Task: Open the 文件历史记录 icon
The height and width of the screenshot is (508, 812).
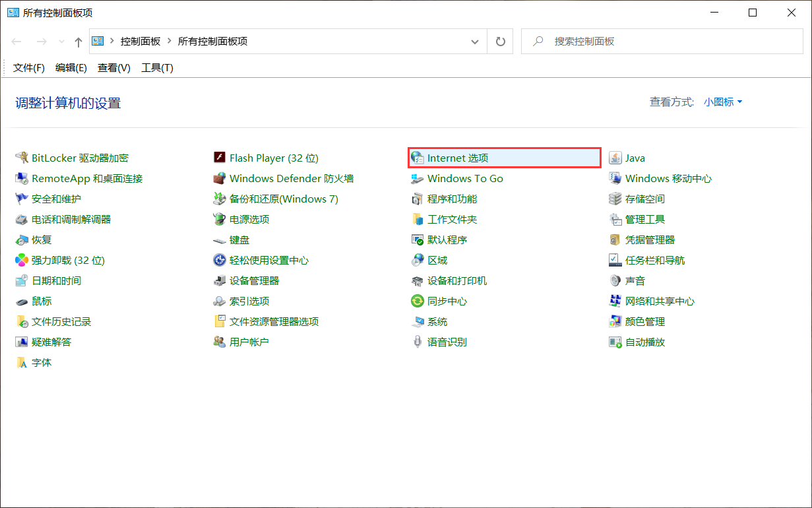Action: pyautogui.click(x=22, y=321)
